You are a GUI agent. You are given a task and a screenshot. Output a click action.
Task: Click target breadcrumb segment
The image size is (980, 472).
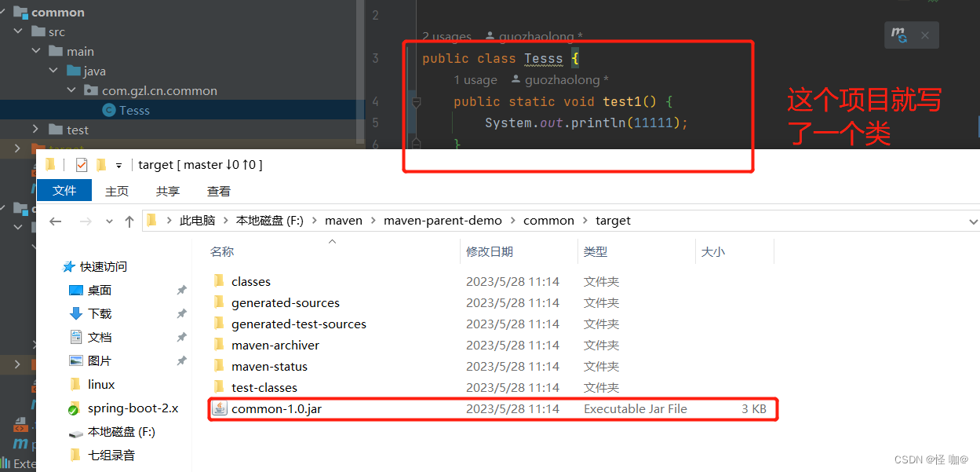point(613,221)
